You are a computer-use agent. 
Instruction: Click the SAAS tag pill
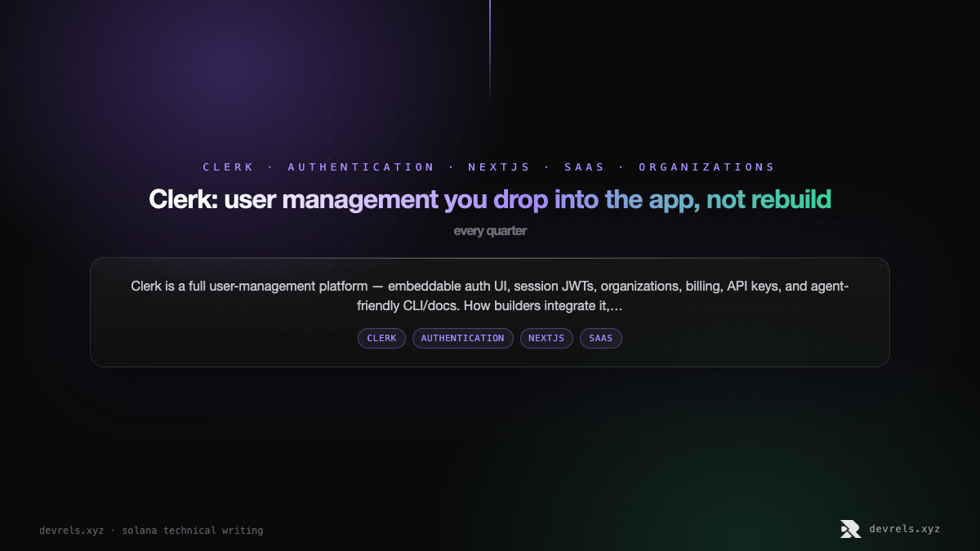[600, 338]
